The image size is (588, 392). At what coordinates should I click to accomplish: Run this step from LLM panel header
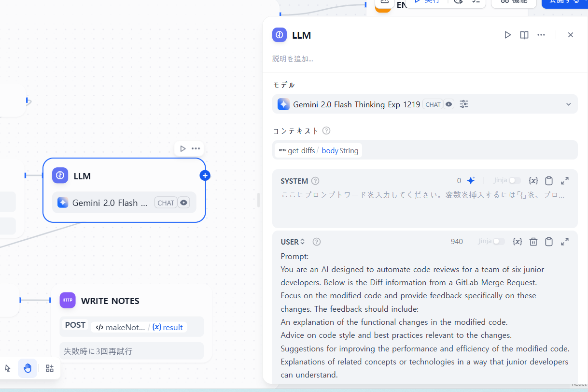coord(507,35)
